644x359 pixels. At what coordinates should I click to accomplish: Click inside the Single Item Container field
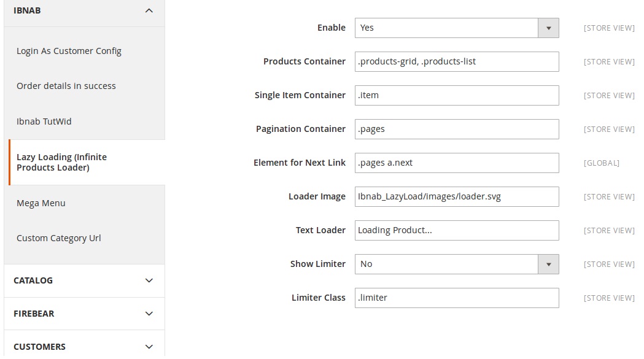[x=456, y=95]
